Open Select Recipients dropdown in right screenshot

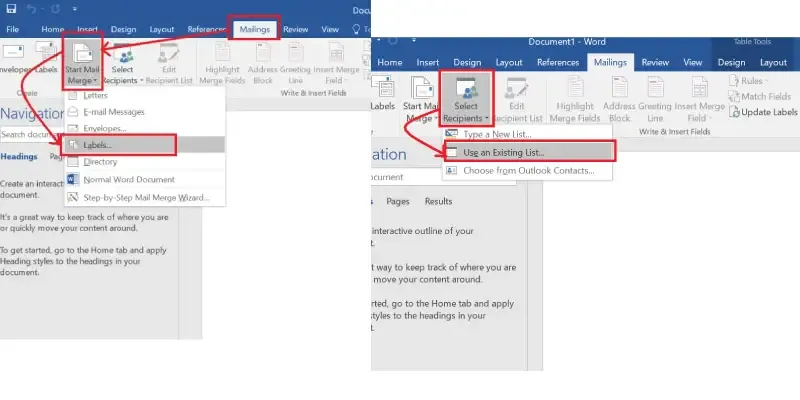click(465, 99)
